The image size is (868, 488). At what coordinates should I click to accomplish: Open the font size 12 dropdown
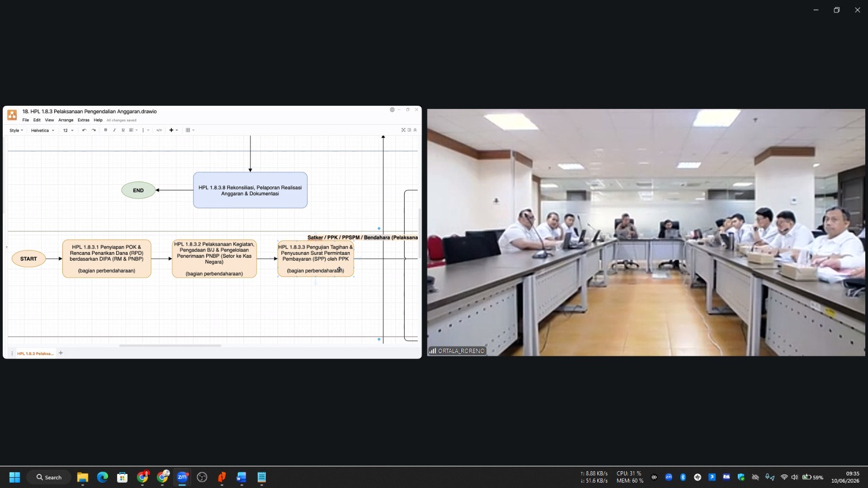click(x=68, y=130)
